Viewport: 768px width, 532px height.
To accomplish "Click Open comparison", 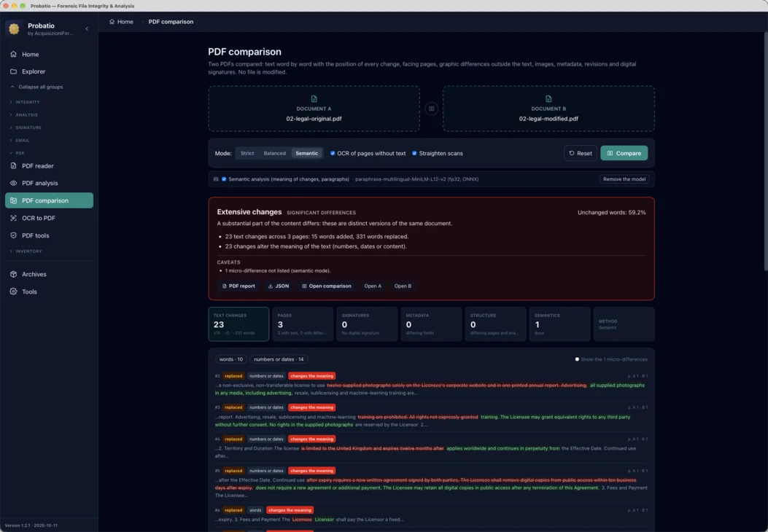I will click(326, 286).
